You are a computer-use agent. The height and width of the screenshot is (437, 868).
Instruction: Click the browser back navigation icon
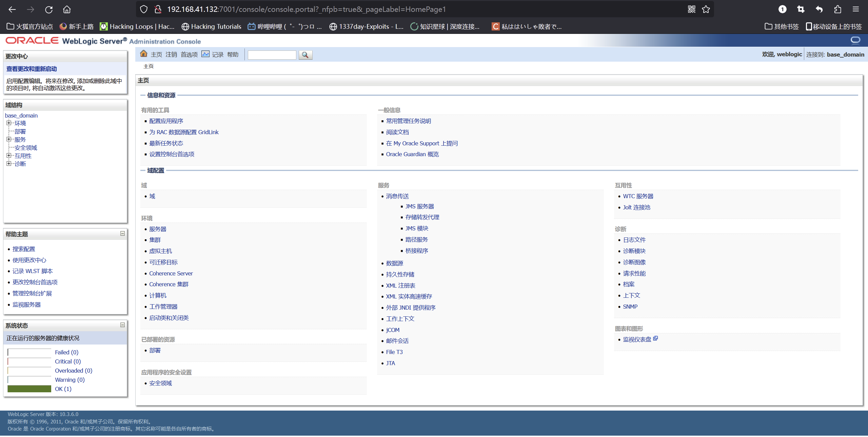point(13,9)
